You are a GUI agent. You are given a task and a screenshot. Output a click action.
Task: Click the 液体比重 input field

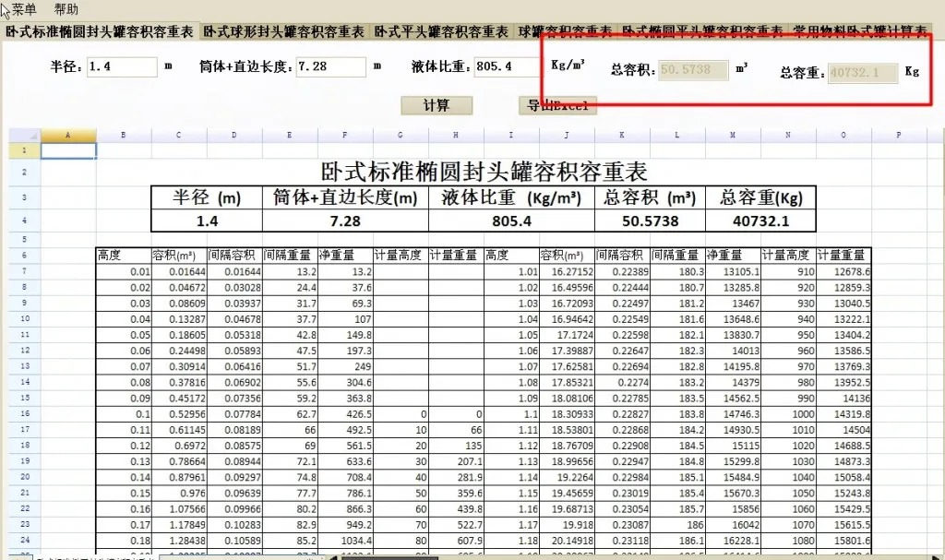coord(506,67)
